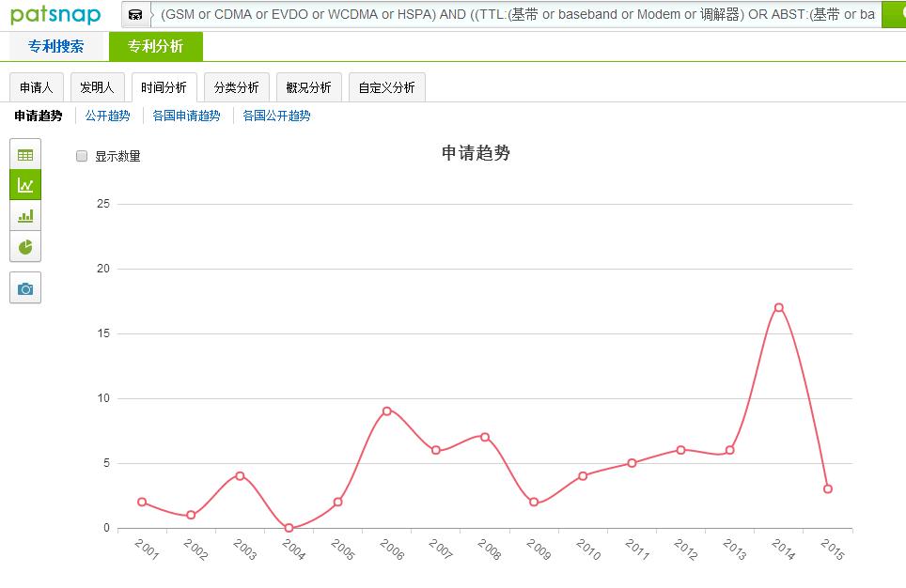Viewport: 906px width, 588px height.
Task: Select the line chart view icon
Action: (25, 185)
